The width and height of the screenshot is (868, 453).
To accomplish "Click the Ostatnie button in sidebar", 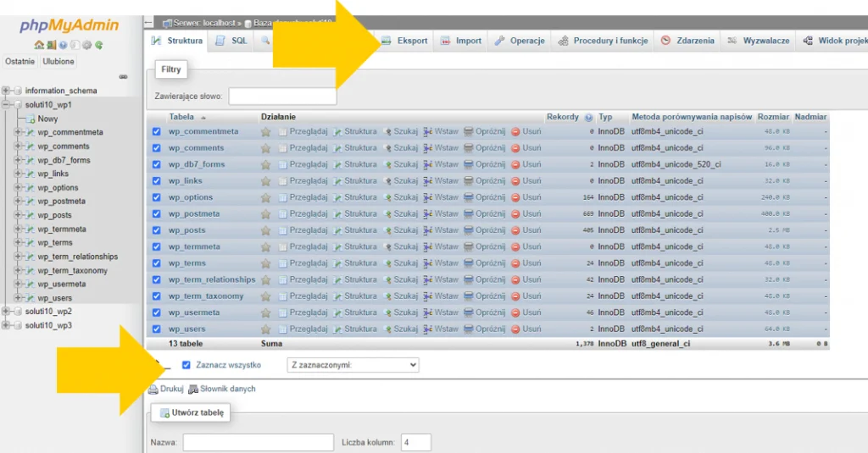I will point(20,62).
